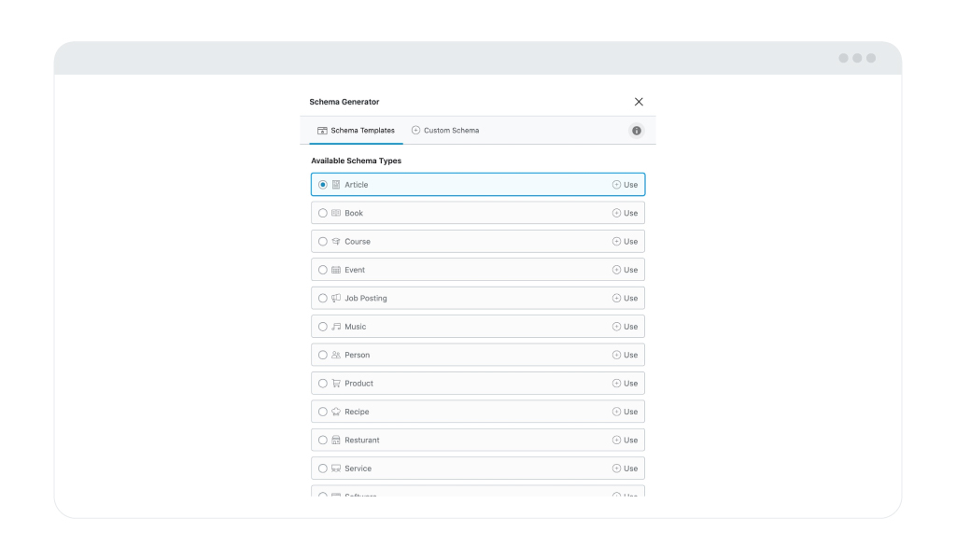Select the Event radio button
Image resolution: width=956 pixels, height=560 pixels.
[x=322, y=270]
